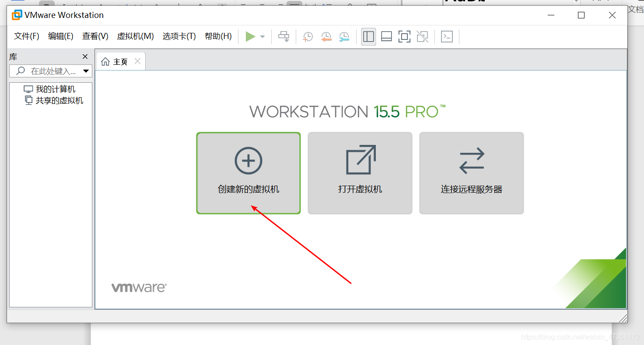
Task: Click the VMware Workstation title bar logo
Action: 17,15
